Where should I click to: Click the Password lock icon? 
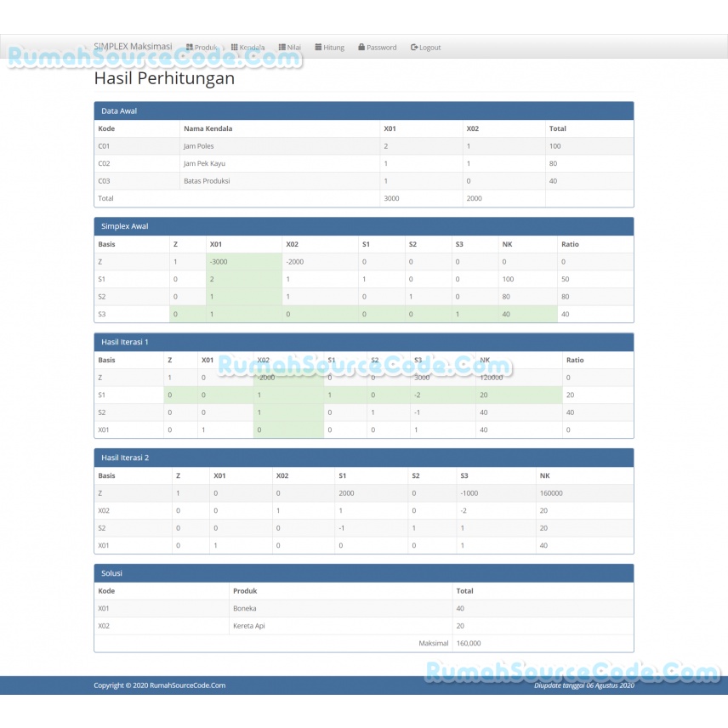(x=361, y=47)
